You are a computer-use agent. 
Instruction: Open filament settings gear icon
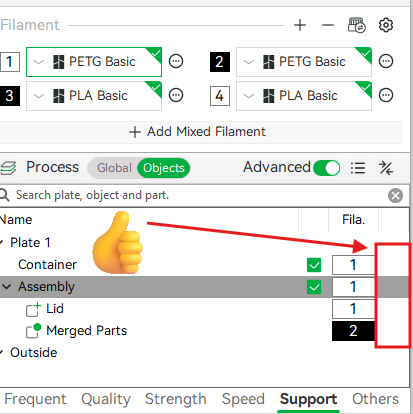(386, 25)
